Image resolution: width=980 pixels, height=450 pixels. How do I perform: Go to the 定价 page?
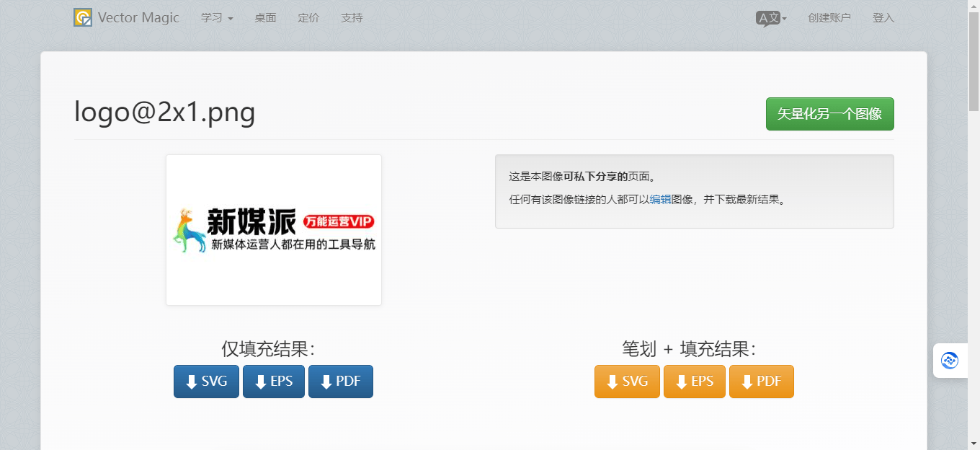308,18
